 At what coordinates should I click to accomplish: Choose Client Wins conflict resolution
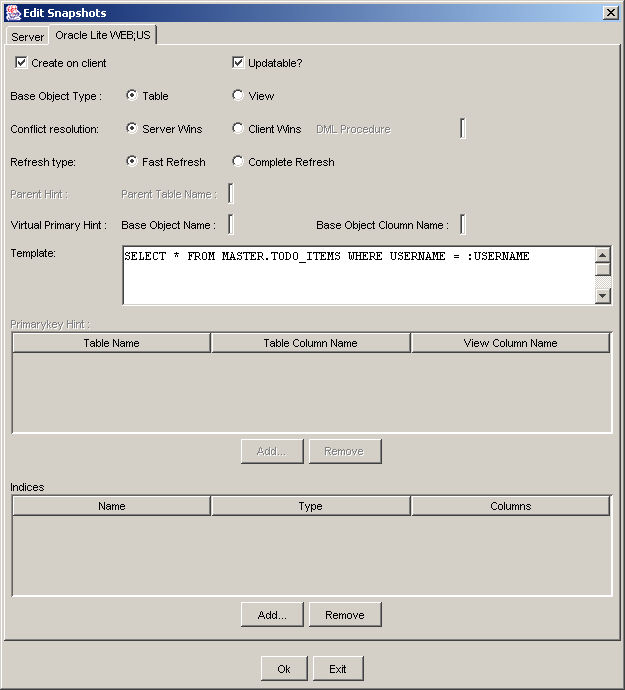[238, 128]
